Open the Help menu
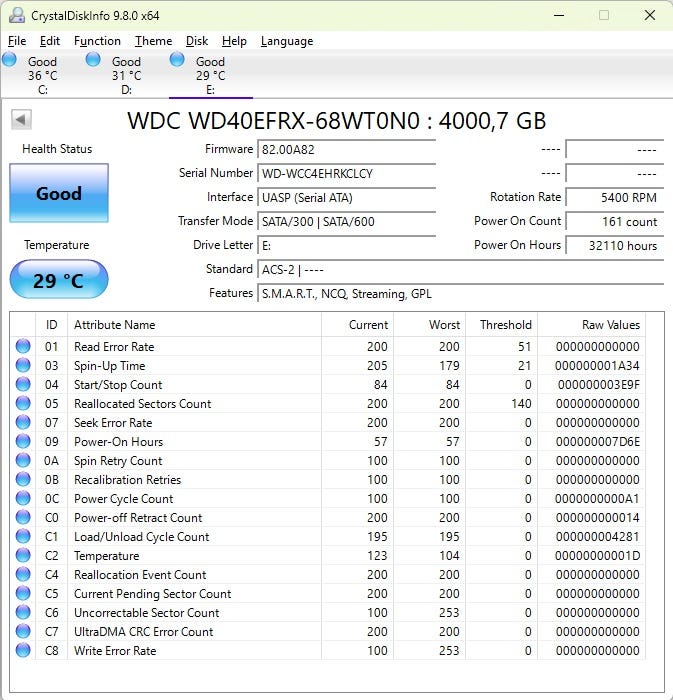673x700 pixels. 234,41
